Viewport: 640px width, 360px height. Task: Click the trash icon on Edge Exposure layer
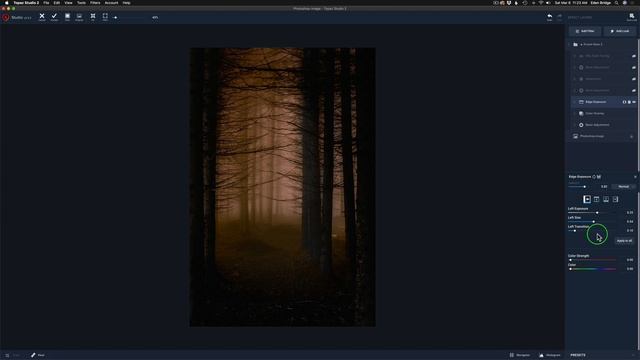pos(629,102)
